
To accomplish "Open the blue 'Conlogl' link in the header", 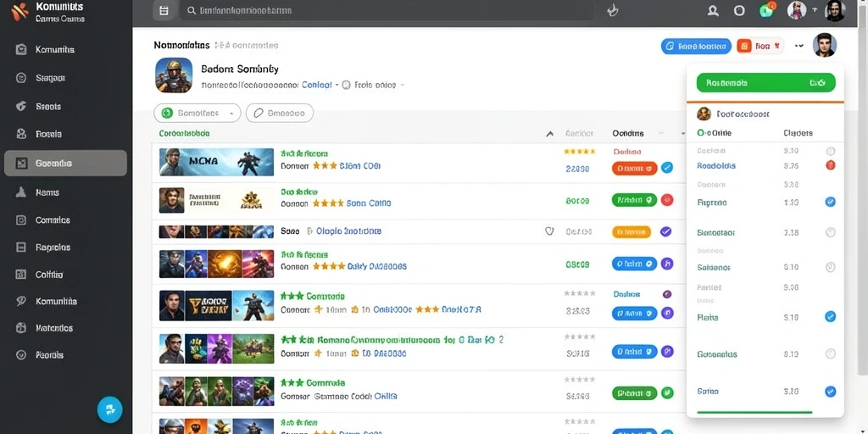I will [317, 86].
